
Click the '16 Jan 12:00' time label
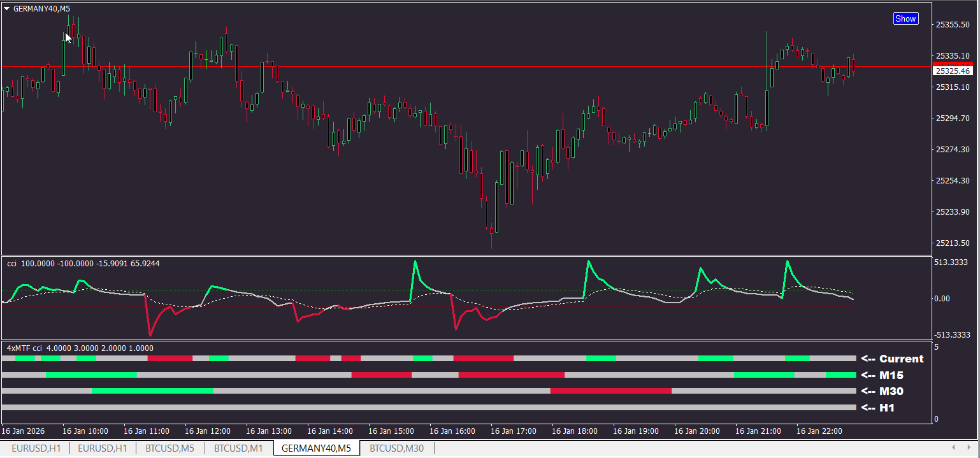point(208,431)
